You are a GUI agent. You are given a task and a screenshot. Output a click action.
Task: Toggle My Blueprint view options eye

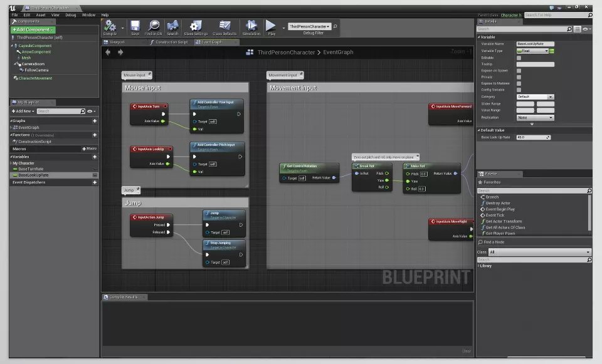click(91, 112)
